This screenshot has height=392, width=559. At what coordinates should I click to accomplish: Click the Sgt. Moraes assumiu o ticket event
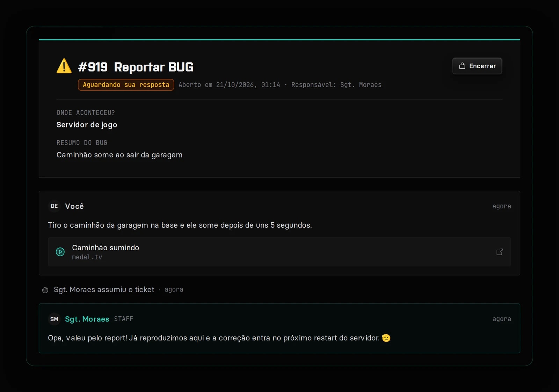pos(104,290)
